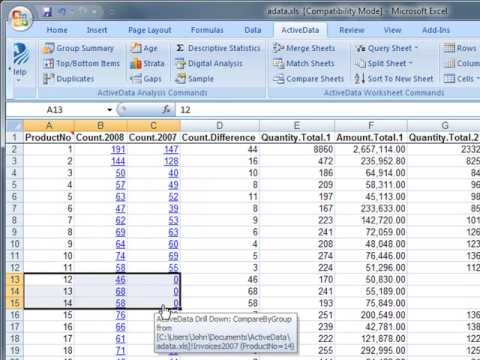
Task: Launch the Duplicates check
Action: 69,79
